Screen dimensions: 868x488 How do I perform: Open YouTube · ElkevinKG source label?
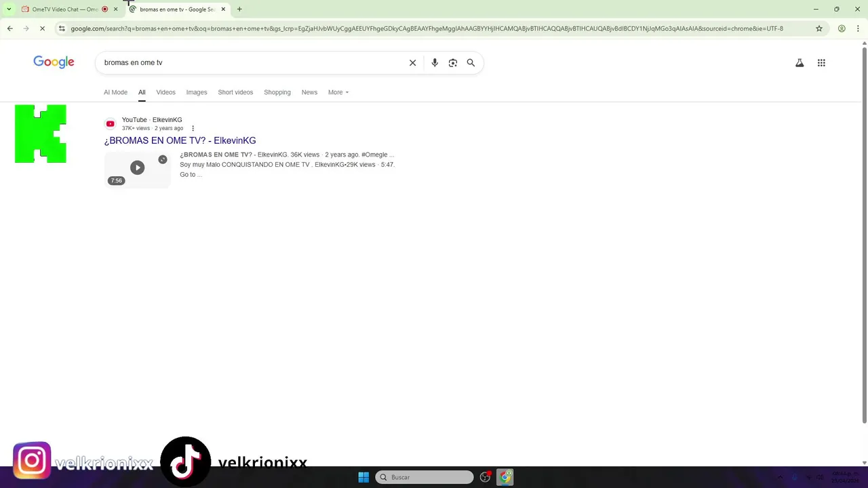pyautogui.click(x=152, y=120)
